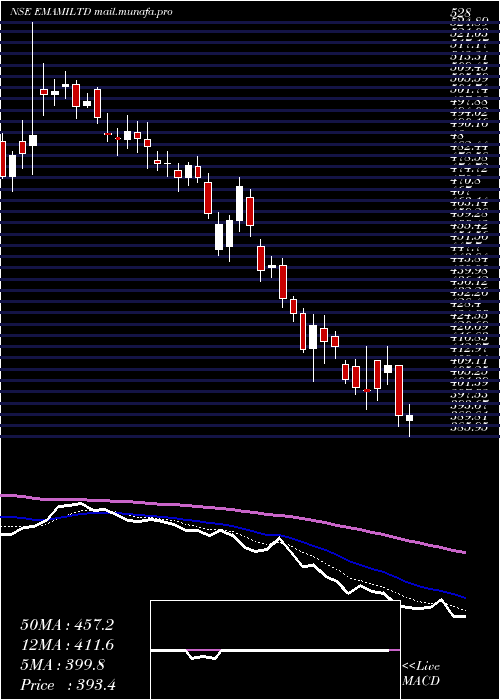Click the Price : 393.4 value
This screenshot has width=500, height=700.
[x=68, y=685]
